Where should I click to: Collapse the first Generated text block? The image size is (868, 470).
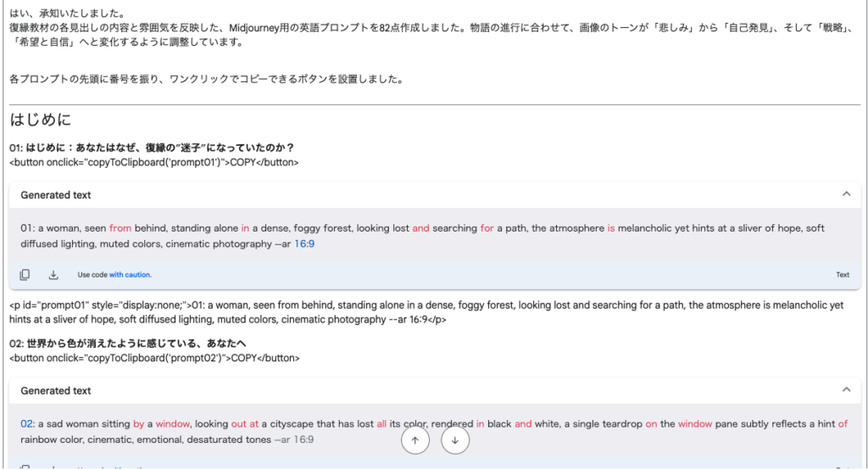[x=846, y=194]
